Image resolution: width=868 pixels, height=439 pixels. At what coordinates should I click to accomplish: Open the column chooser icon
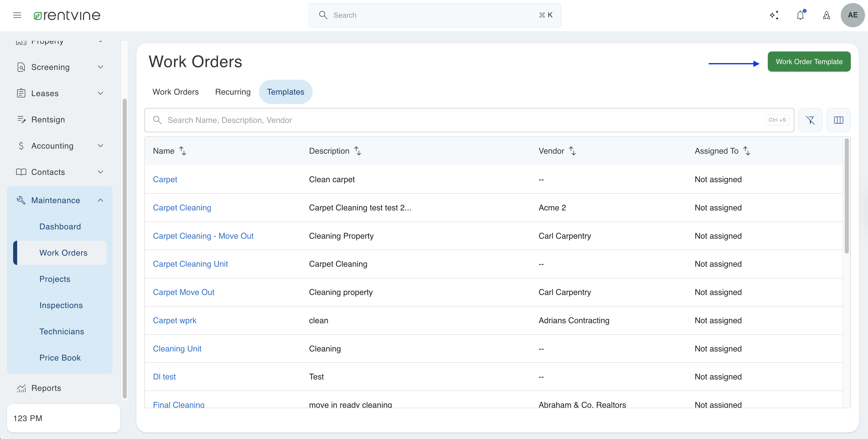tap(838, 120)
